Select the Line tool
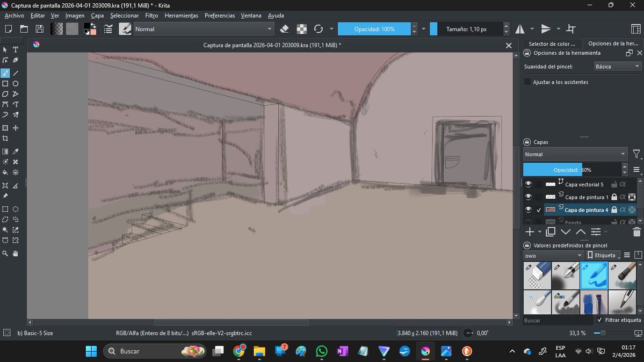The image size is (644, 362). [x=16, y=73]
